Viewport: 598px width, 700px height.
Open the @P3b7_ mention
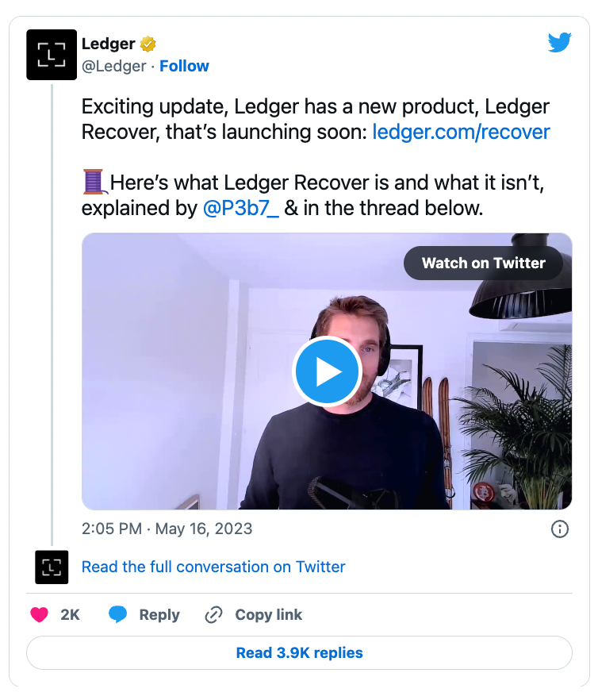[241, 209]
